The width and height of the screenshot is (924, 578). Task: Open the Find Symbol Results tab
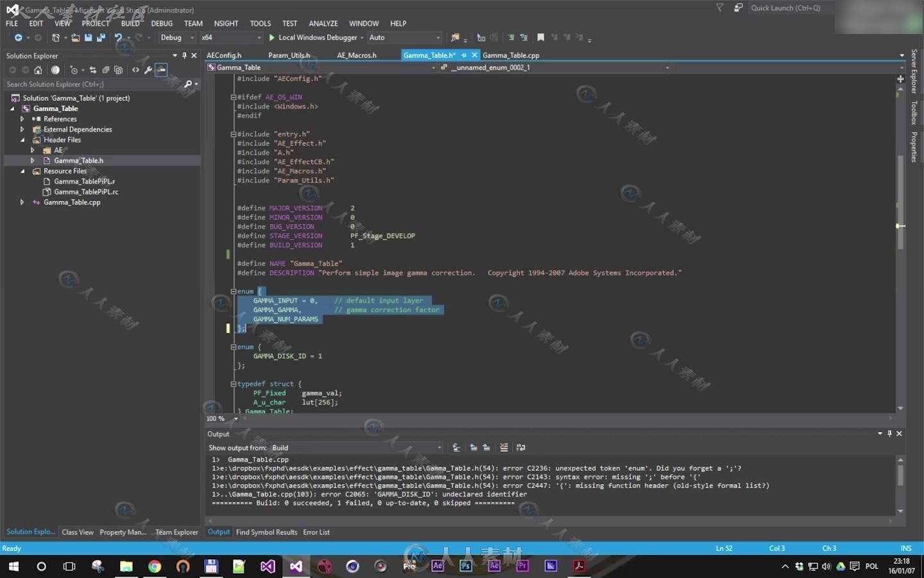click(266, 532)
